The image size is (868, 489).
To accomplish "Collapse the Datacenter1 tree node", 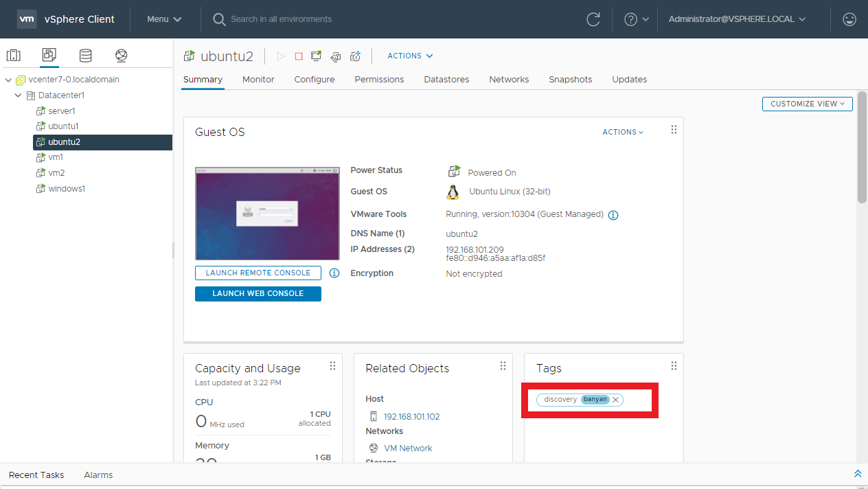I will click(19, 95).
